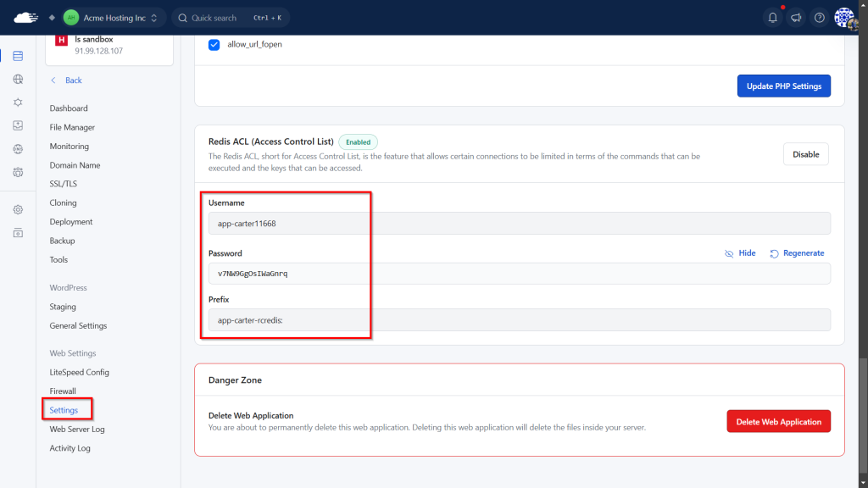Hide the Redis ACL password

[740, 253]
